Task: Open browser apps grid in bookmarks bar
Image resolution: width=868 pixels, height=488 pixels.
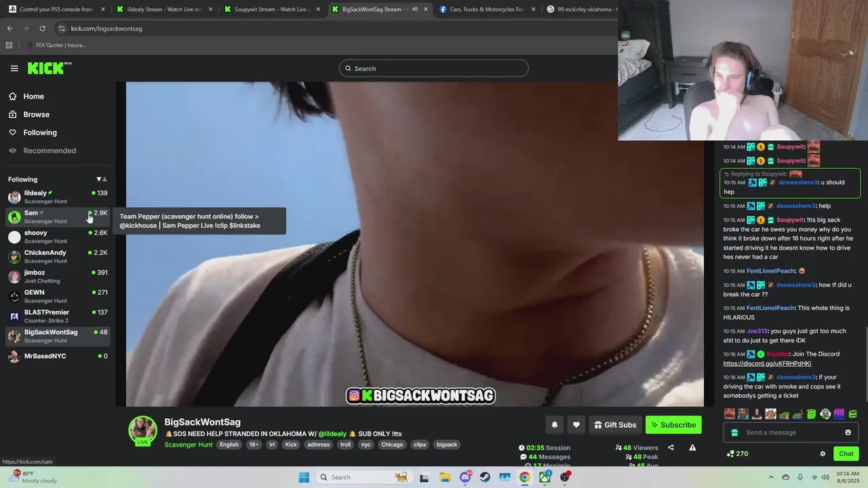Action: (x=9, y=45)
